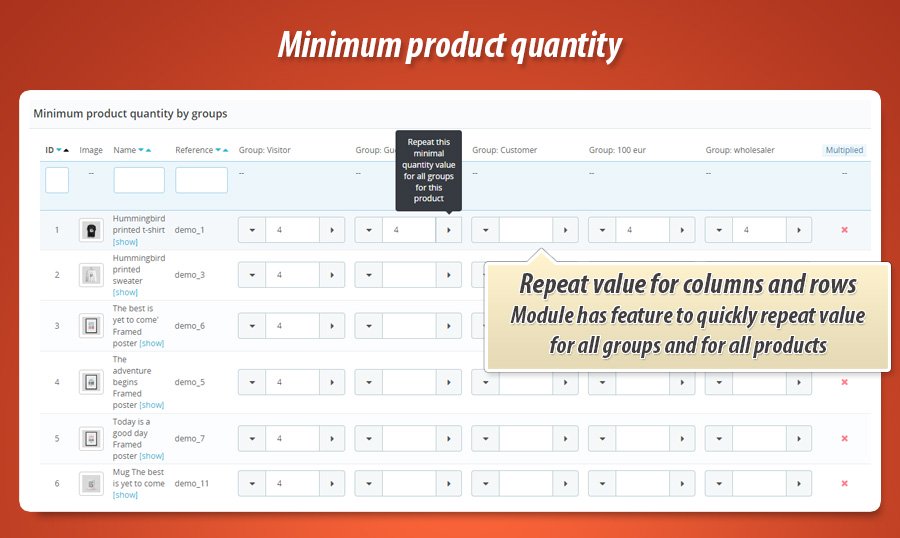Click show link for Mug The best is yet to come
The height and width of the screenshot is (538, 900).
point(125,495)
